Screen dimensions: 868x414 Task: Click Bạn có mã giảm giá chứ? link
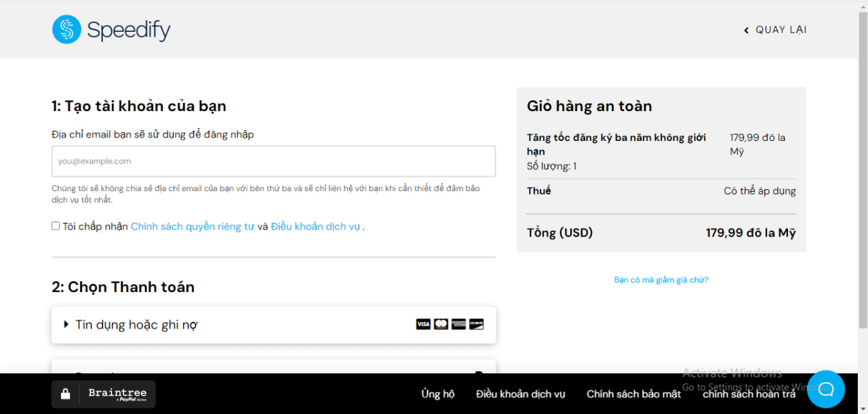click(x=661, y=280)
